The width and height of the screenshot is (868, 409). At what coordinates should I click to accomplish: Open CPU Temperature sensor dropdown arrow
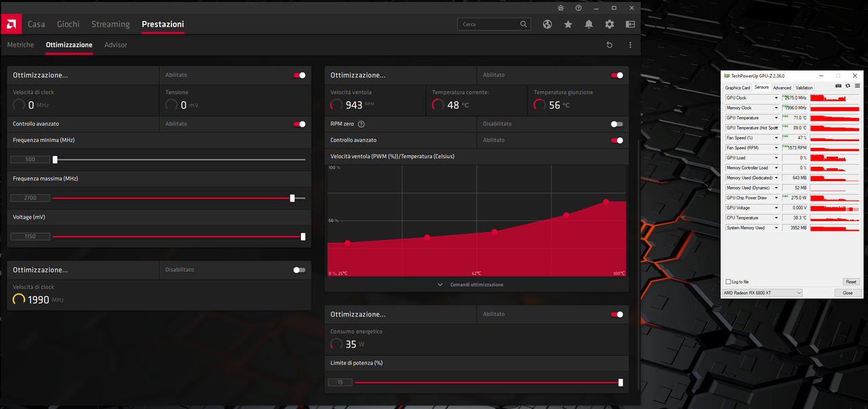[x=776, y=218]
